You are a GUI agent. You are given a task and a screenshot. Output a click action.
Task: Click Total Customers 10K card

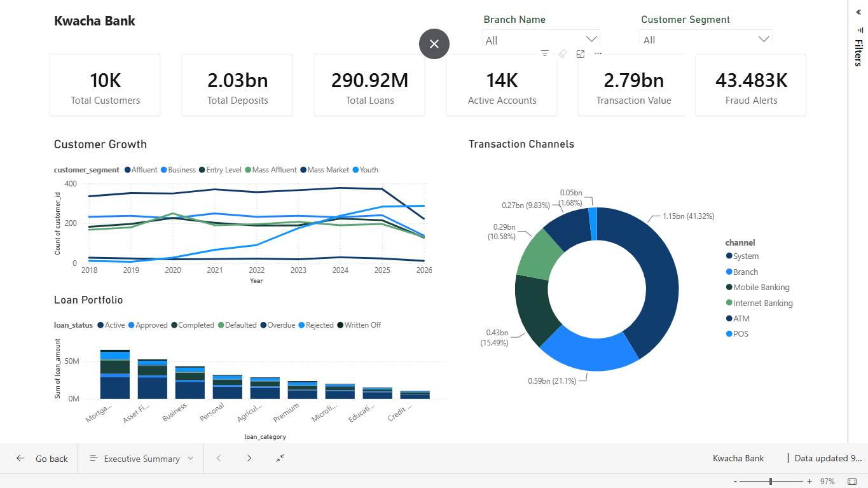click(x=105, y=85)
